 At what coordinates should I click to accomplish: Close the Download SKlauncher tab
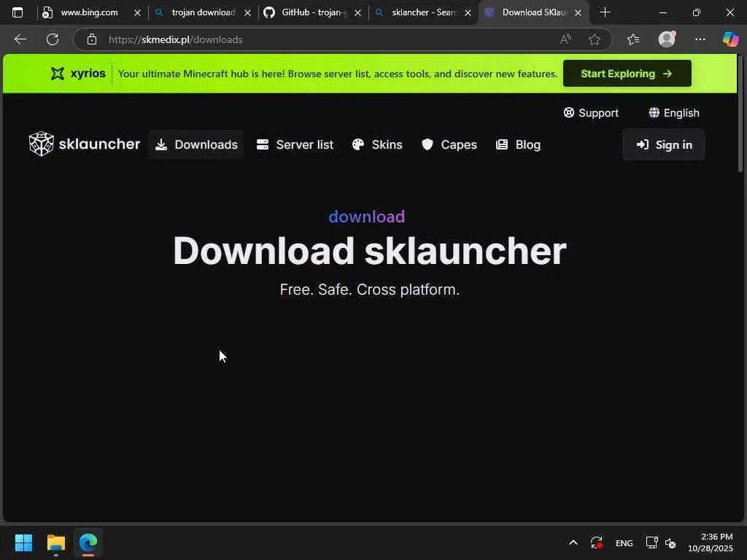(x=578, y=13)
